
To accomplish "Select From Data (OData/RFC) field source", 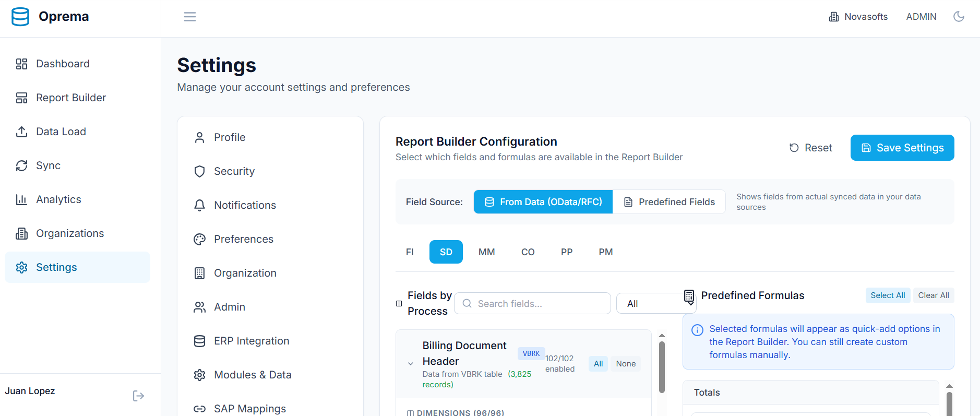I will (543, 202).
